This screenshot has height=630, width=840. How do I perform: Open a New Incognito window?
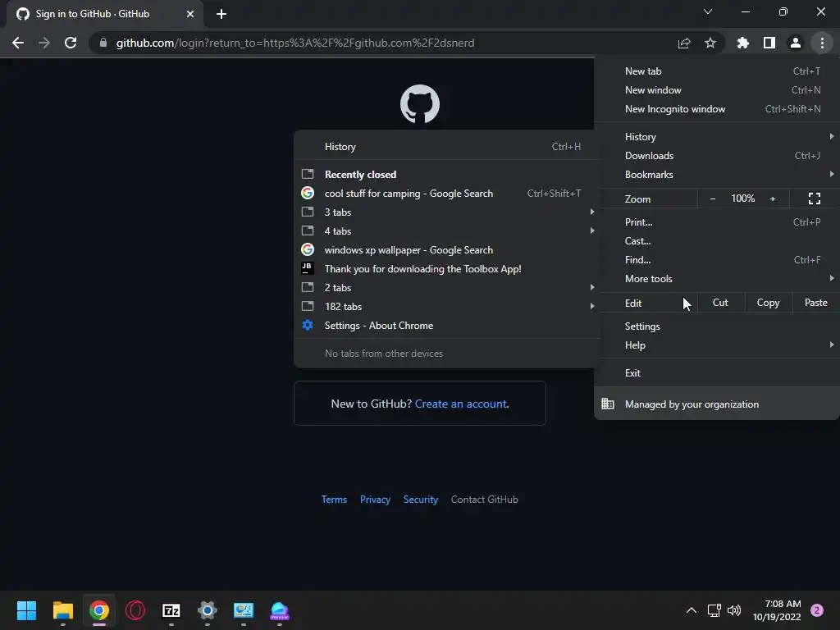717,109
